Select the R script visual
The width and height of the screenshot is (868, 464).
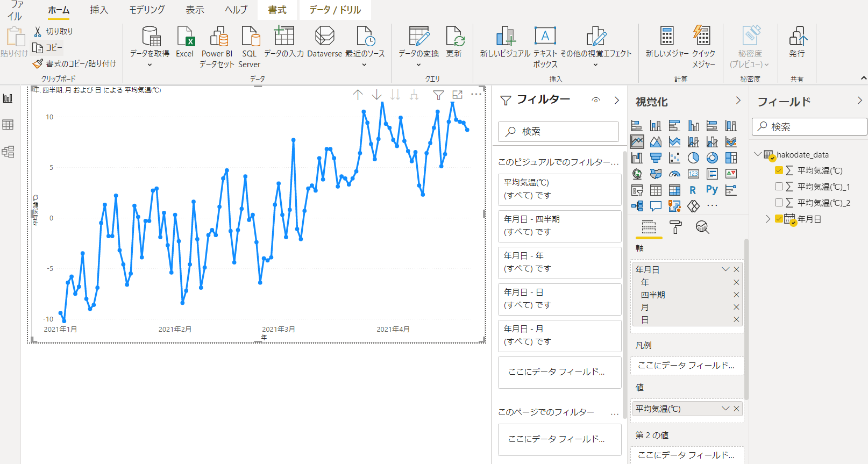coord(693,190)
